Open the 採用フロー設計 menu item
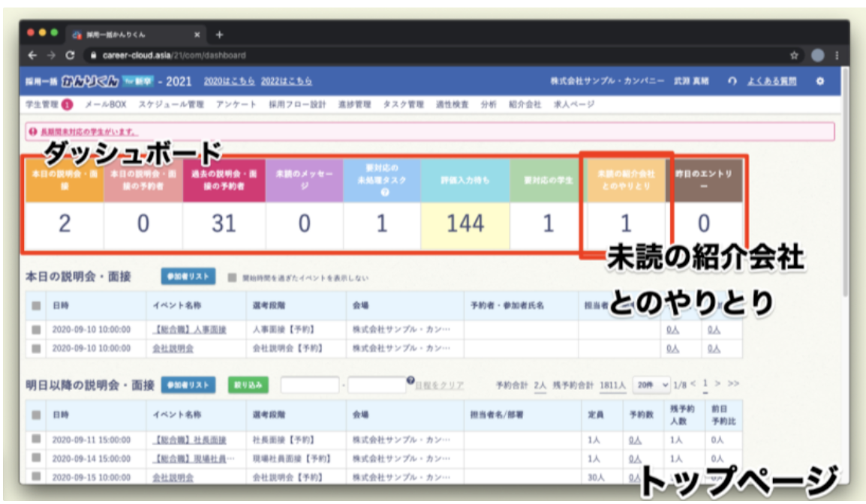 (297, 105)
